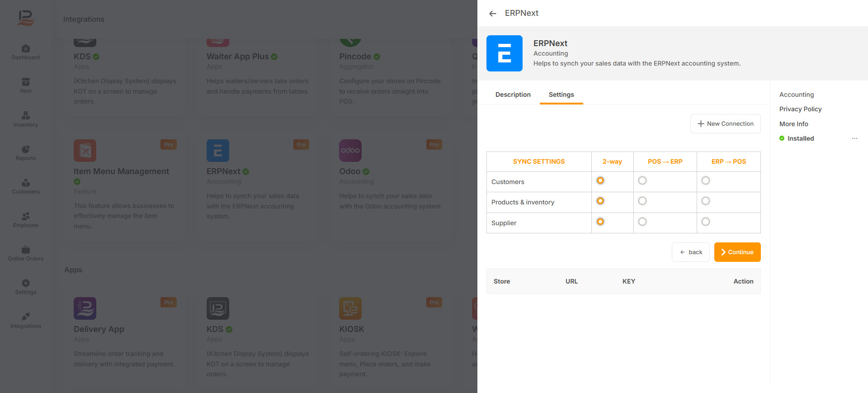Open the three-dot menu next to Installed
868x393 pixels.
click(854, 138)
